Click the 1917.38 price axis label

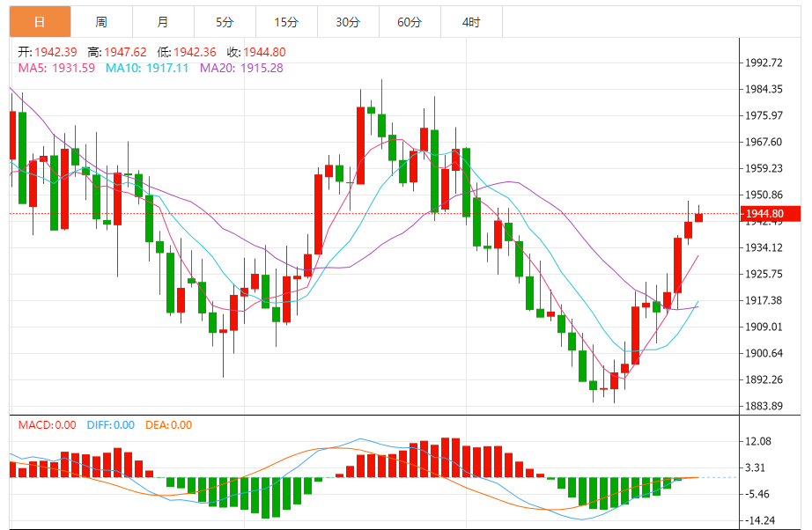764,300
